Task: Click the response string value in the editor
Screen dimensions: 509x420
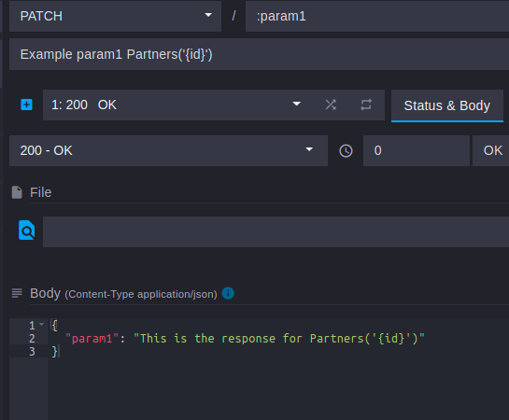Action: click(x=279, y=339)
